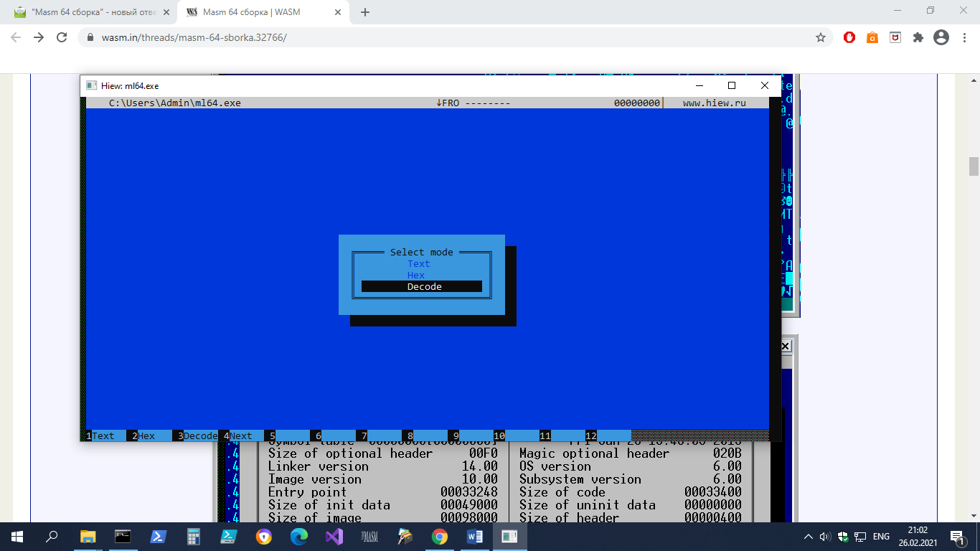Click the 4Next function key button
This screenshot has width=980, height=551.
point(240,435)
